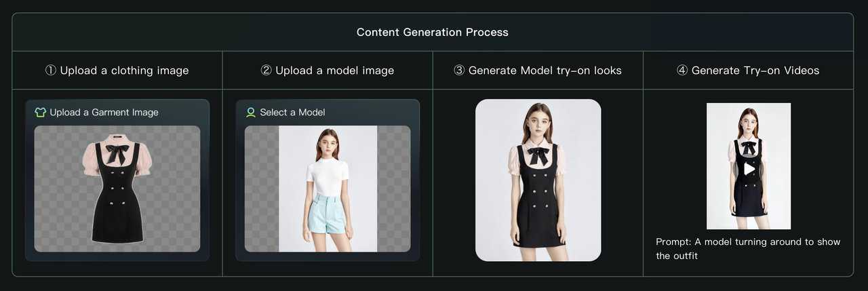The image size is (868, 291).
Task: Play the try-on video preview
Action: coord(749,168)
